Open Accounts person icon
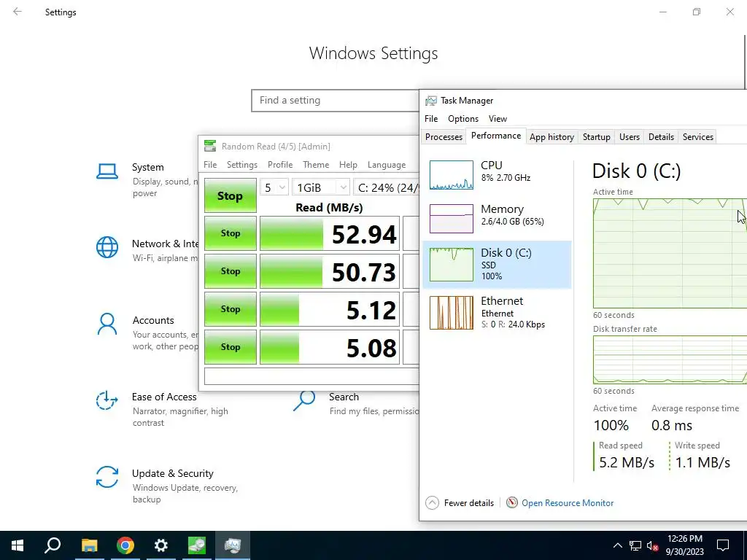The height and width of the screenshot is (560, 747). pyautogui.click(x=107, y=324)
